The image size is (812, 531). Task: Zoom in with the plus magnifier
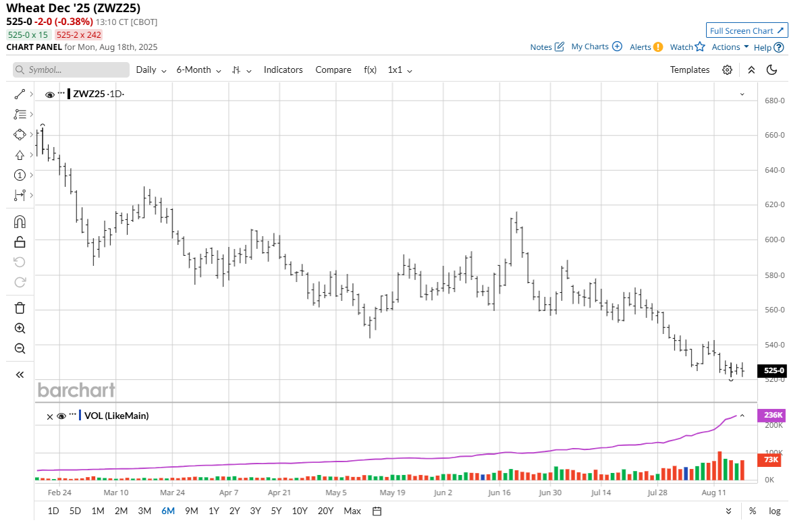point(20,329)
